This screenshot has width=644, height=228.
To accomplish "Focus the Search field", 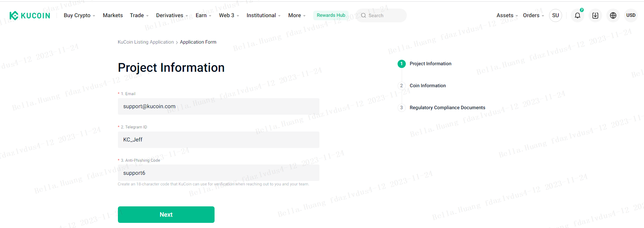I will 381,15.
